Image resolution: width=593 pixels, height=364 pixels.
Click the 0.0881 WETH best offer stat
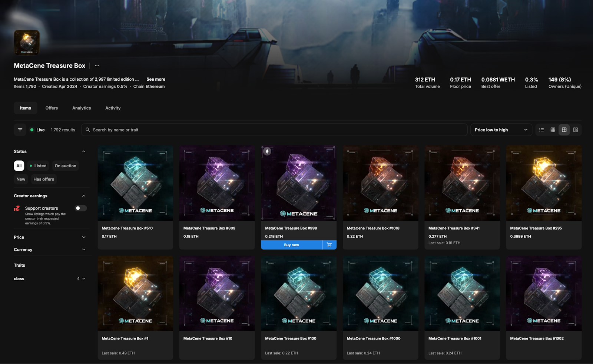click(x=498, y=83)
